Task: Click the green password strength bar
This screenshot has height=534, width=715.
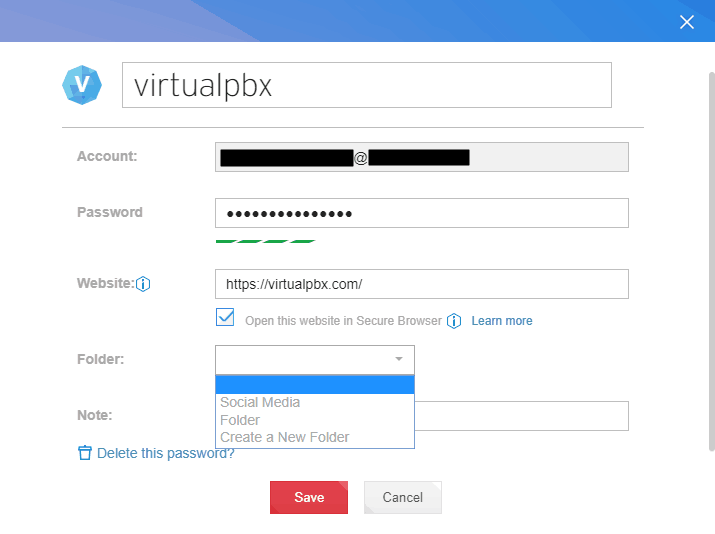Action: pos(265,241)
